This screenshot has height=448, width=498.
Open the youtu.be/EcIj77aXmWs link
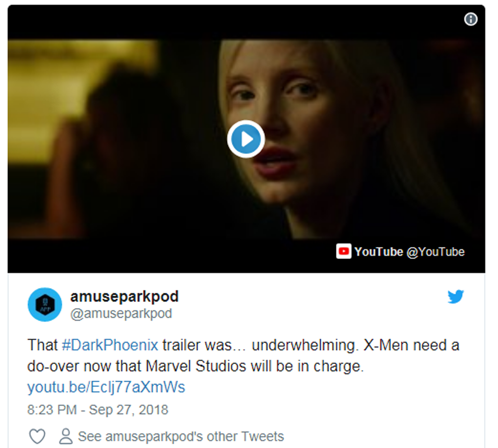[106, 387]
